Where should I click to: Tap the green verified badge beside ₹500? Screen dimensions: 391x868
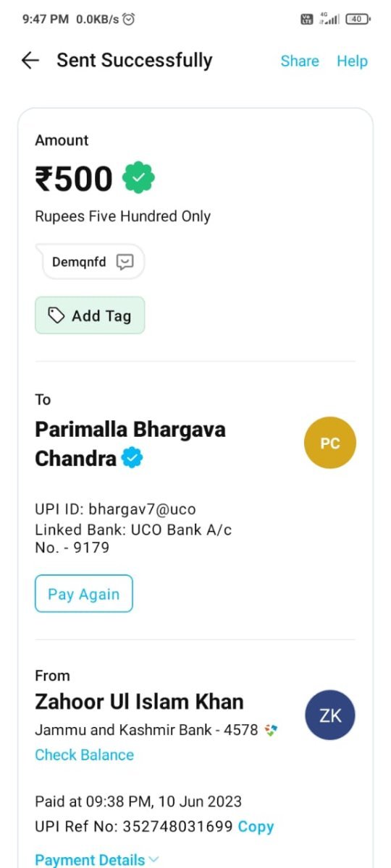tap(138, 178)
